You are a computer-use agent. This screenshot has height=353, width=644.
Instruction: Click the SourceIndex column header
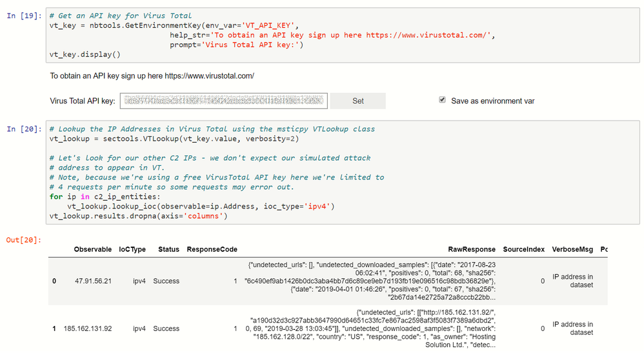click(x=523, y=249)
